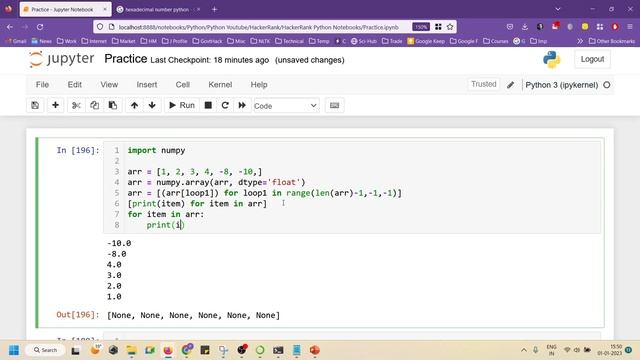Image resolution: width=640 pixels, height=360 pixels.
Task: List all tabs dropdown arrow
Action: coord(558,9)
